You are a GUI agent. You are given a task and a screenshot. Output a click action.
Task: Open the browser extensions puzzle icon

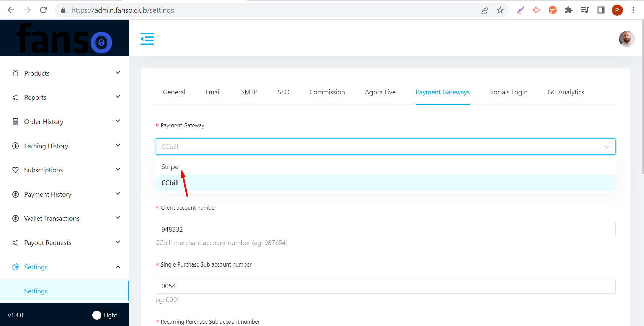(568, 10)
